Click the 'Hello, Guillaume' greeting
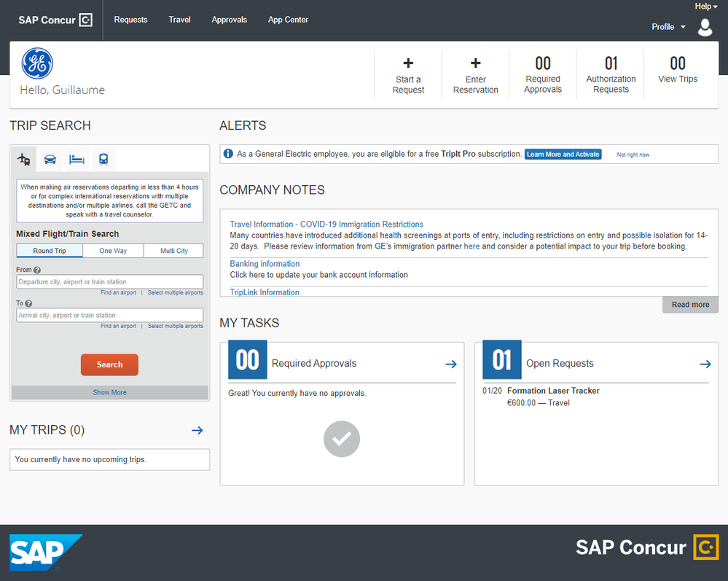728x581 pixels. (62, 90)
